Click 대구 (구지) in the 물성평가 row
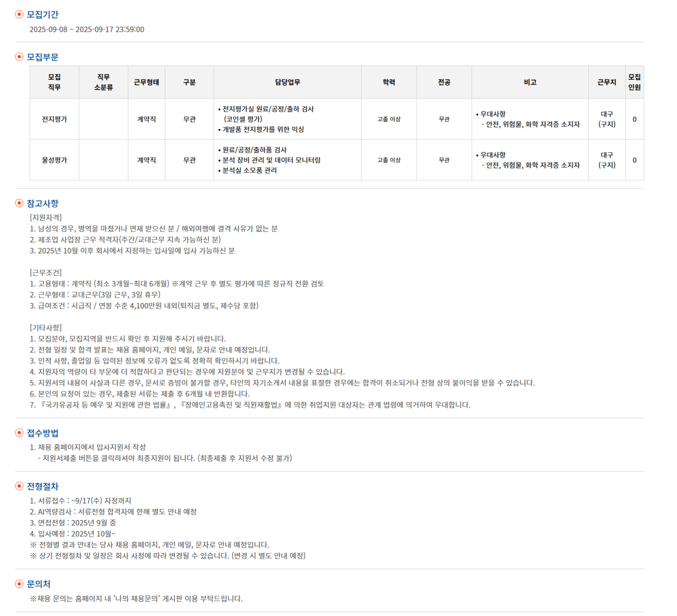Image resolution: width=677 pixels, height=616 pixels. (x=607, y=160)
